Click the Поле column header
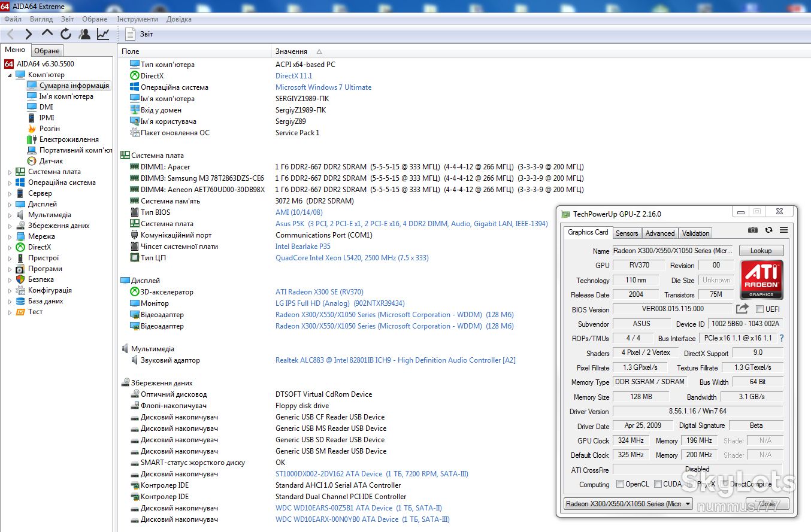Image resolution: width=811 pixels, height=532 pixels. tap(130, 51)
